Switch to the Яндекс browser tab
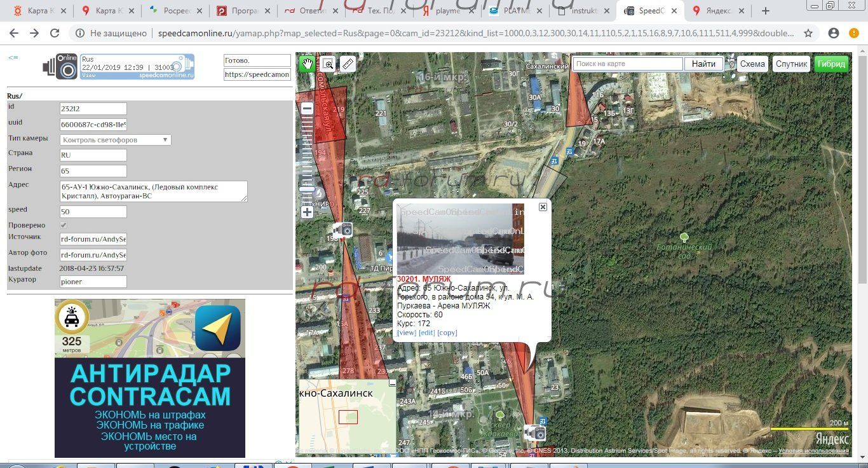Screen dimensions: 868x468 tap(719, 11)
